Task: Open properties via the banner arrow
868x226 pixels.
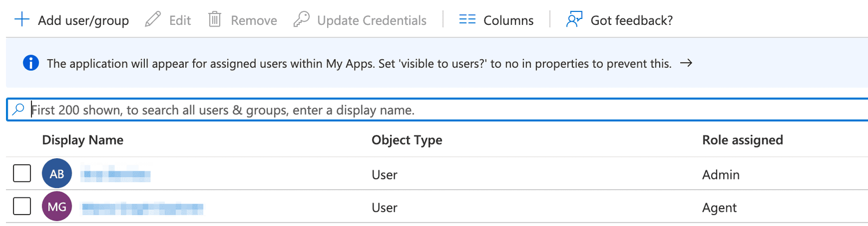Action: click(686, 63)
